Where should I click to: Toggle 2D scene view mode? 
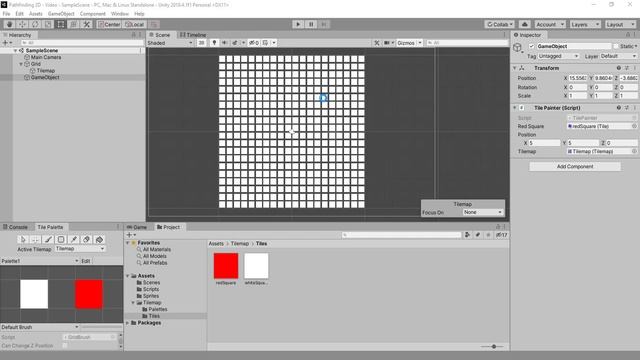click(x=201, y=43)
